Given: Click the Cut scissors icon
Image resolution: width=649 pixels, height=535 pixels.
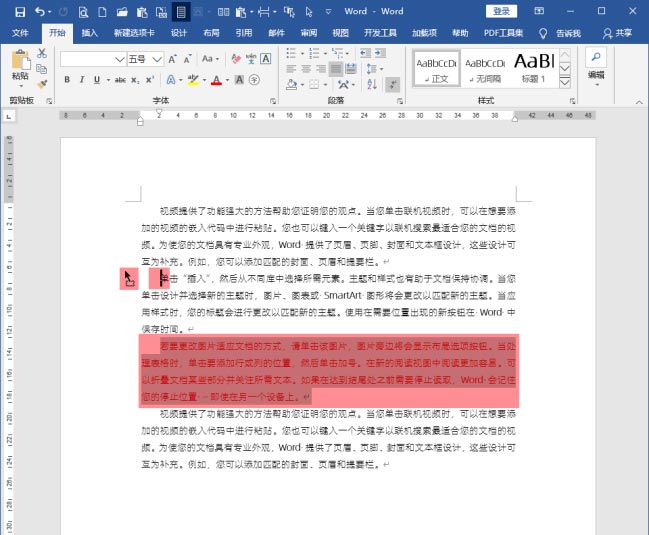Looking at the screenshot, I should [x=41, y=53].
